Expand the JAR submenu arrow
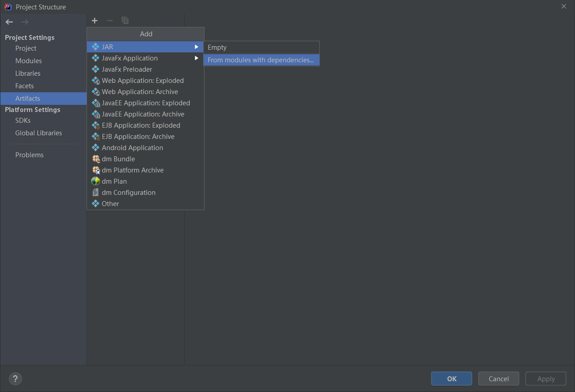The height and width of the screenshot is (392, 575). [x=196, y=47]
